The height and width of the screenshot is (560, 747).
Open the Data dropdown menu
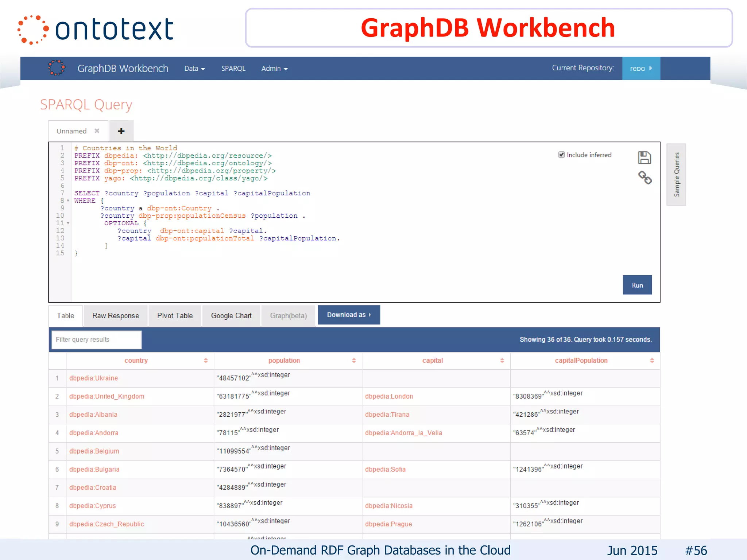tap(194, 69)
